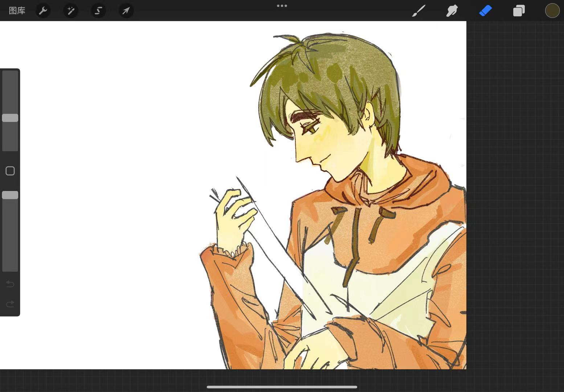The height and width of the screenshot is (392, 564).
Task: Activate the Selection tool (S icon)
Action: (x=98, y=11)
